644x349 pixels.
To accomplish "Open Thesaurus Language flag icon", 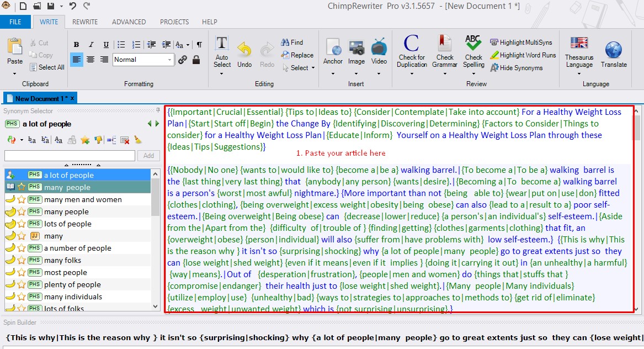I will (x=579, y=43).
